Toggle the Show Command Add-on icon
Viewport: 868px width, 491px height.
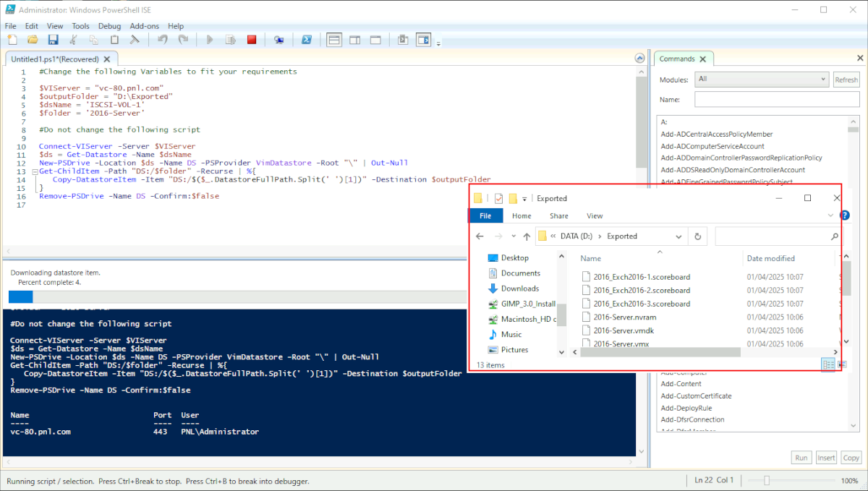423,40
